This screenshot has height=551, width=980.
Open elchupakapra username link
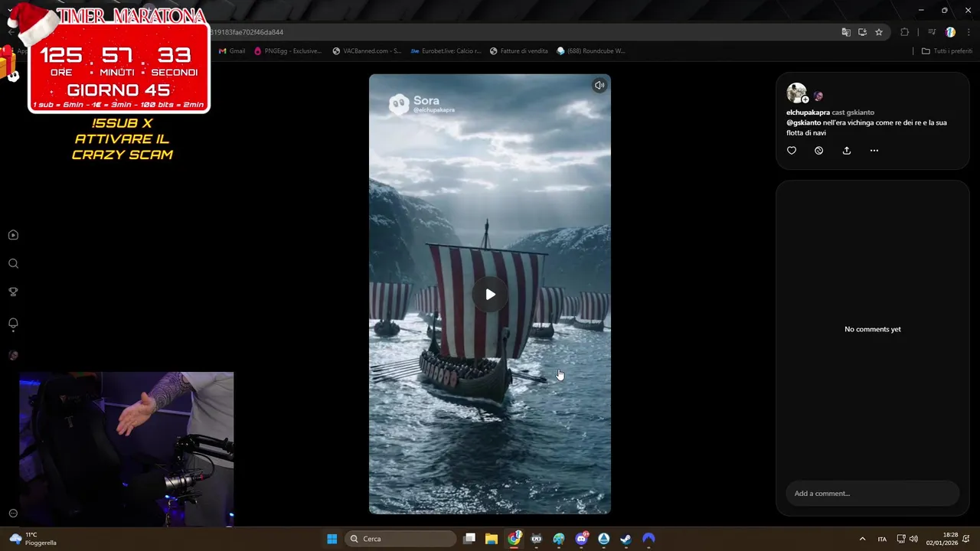808,112
